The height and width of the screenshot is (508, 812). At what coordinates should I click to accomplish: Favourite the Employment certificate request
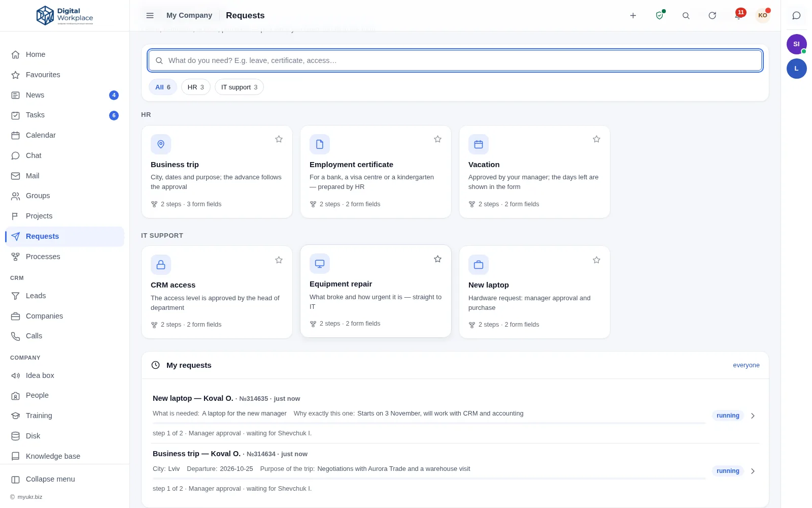(x=437, y=139)
